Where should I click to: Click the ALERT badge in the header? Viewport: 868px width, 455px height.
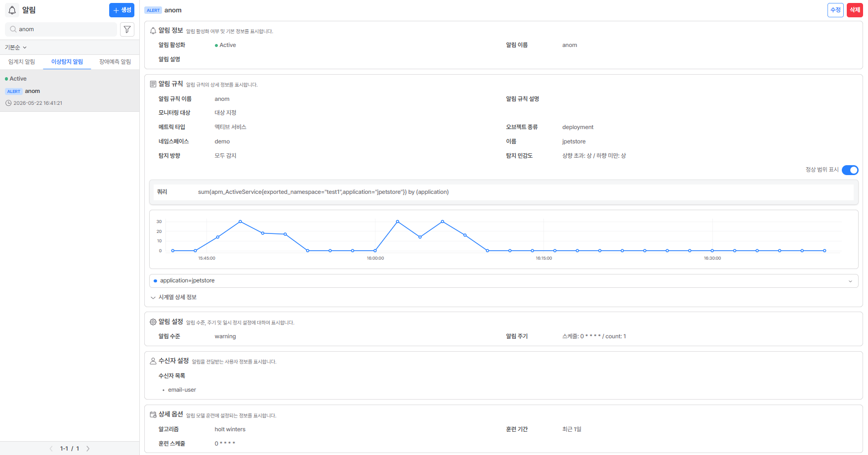pos(153,10)
